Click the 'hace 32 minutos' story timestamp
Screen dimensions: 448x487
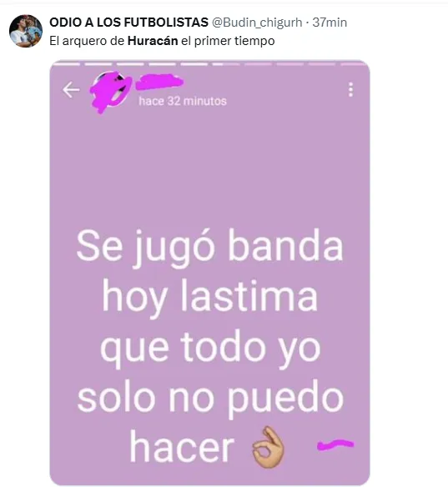click(183, 101)
